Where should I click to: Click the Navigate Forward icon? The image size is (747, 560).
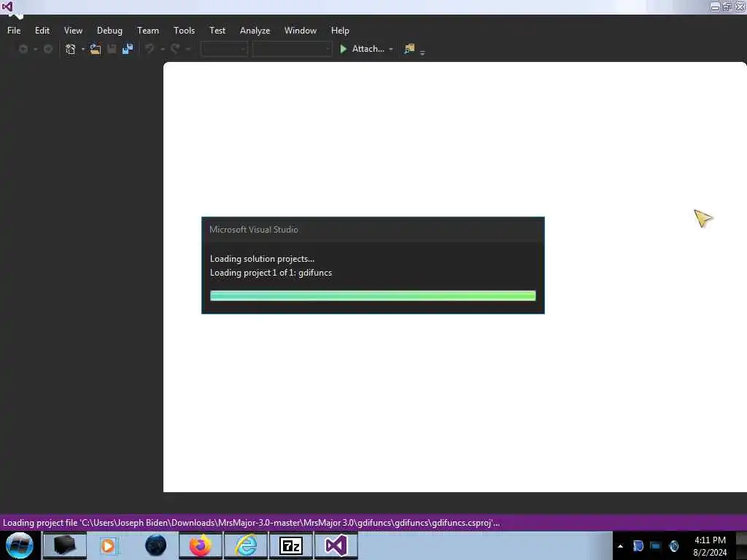[48, 49]
